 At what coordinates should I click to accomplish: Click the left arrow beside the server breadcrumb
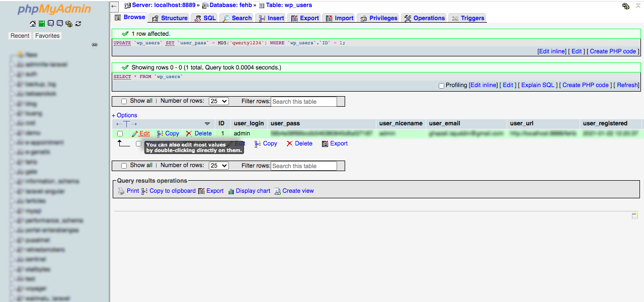pyautogui.click(x=114, y=6)
